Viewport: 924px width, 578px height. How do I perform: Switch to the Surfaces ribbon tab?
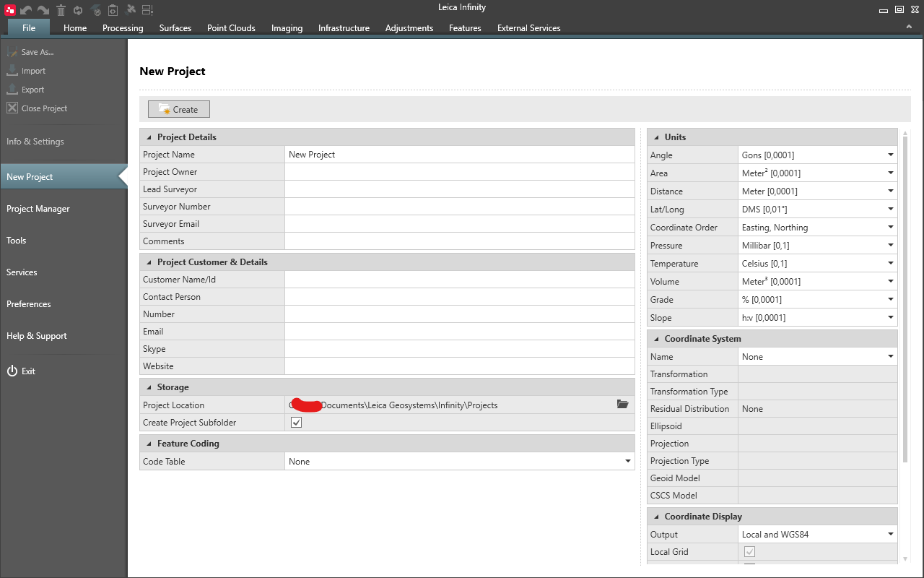click(x=175, y=27)
